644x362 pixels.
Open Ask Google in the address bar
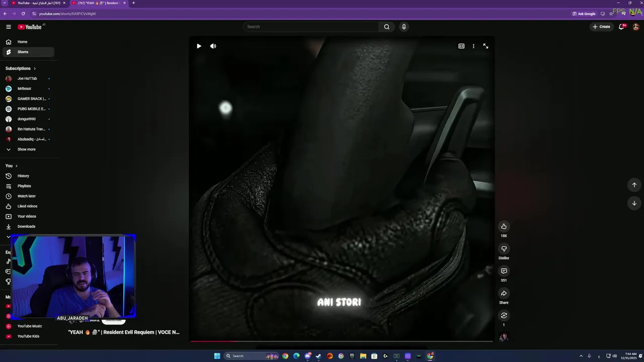(x=584, y=14)
